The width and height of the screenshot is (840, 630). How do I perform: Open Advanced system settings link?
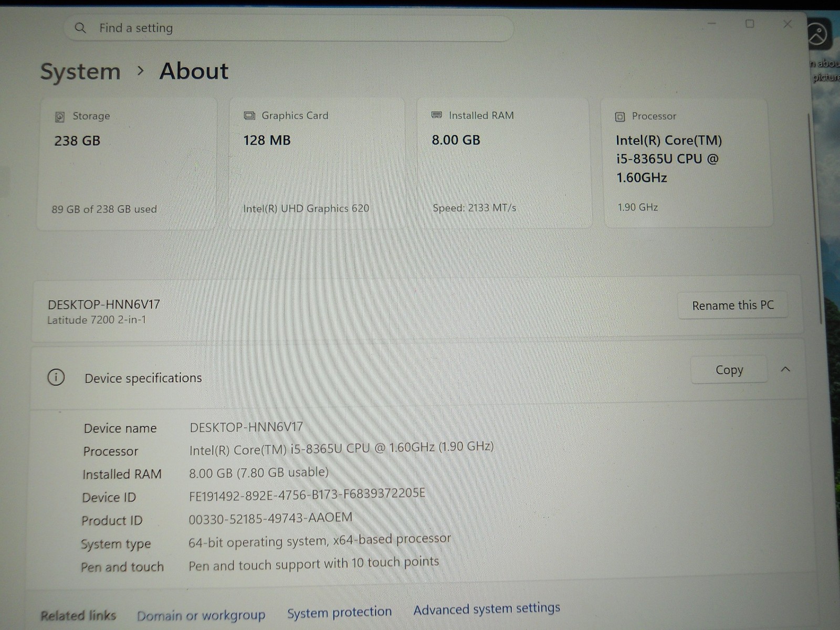(487, 609)
